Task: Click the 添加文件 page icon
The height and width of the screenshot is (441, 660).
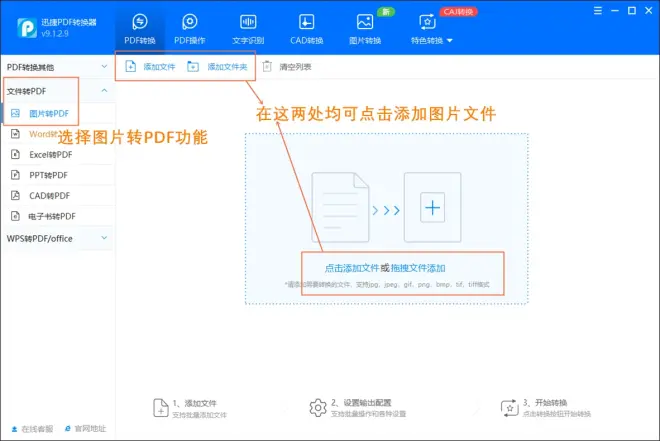Action: tap(130, 66)
